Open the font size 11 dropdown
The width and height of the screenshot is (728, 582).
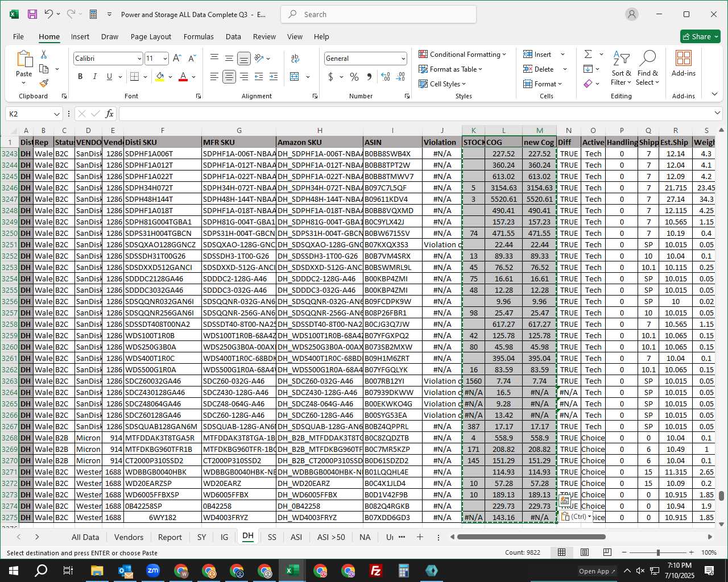[x=165, y=59]
